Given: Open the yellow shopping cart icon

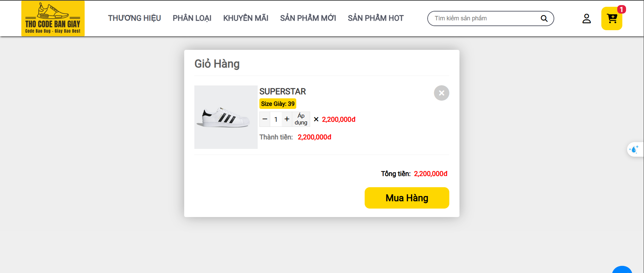Looking at the screenshot, I should coord(611,18).
